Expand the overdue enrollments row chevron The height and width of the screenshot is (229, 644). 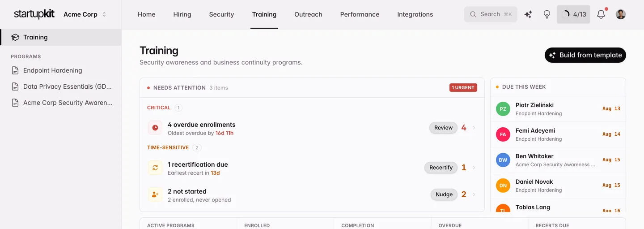pos(474,128)
